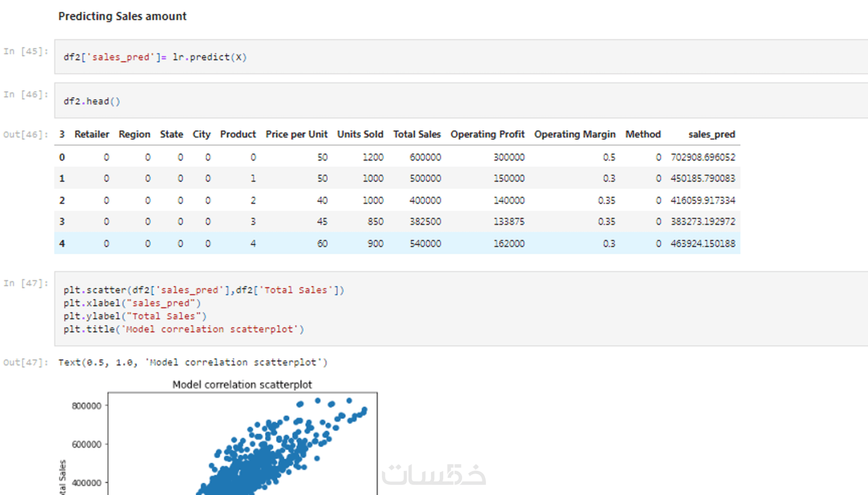Click the Out[47] output prompt

coord(26,362)
